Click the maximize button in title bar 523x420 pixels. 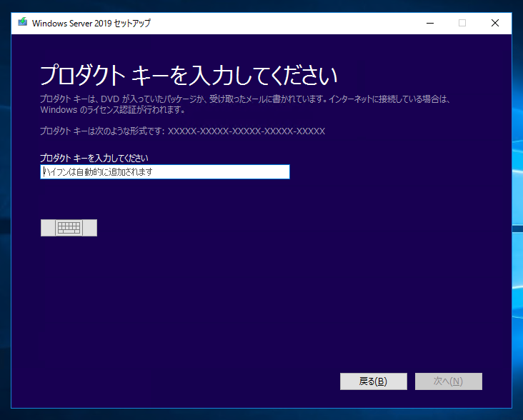[462, 23]
